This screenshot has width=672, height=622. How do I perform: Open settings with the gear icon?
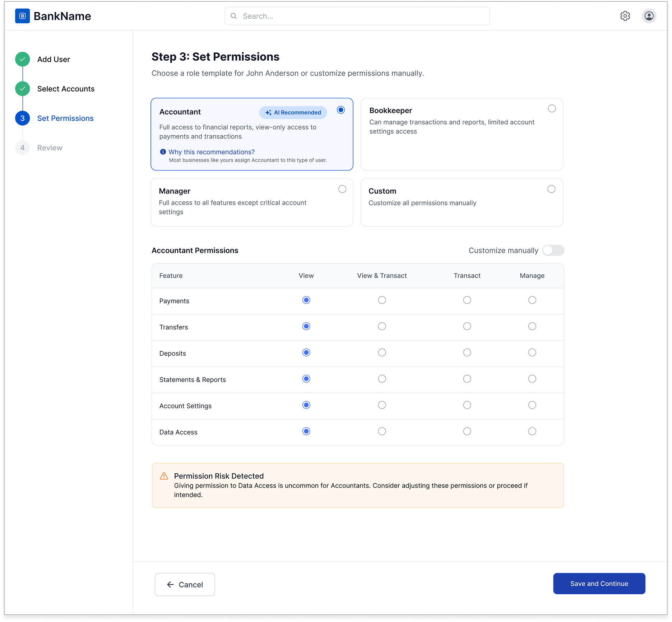(625, 16)
